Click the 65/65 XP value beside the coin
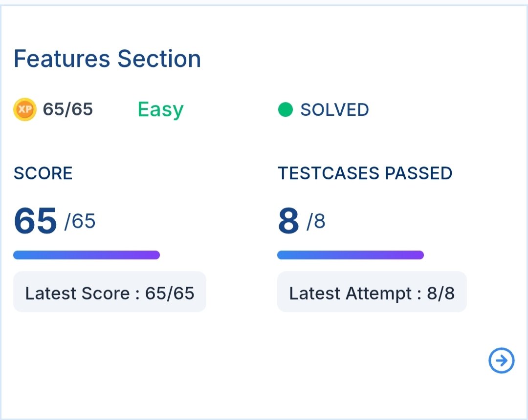This screenshot has height=420, width=528. [67, 109]
